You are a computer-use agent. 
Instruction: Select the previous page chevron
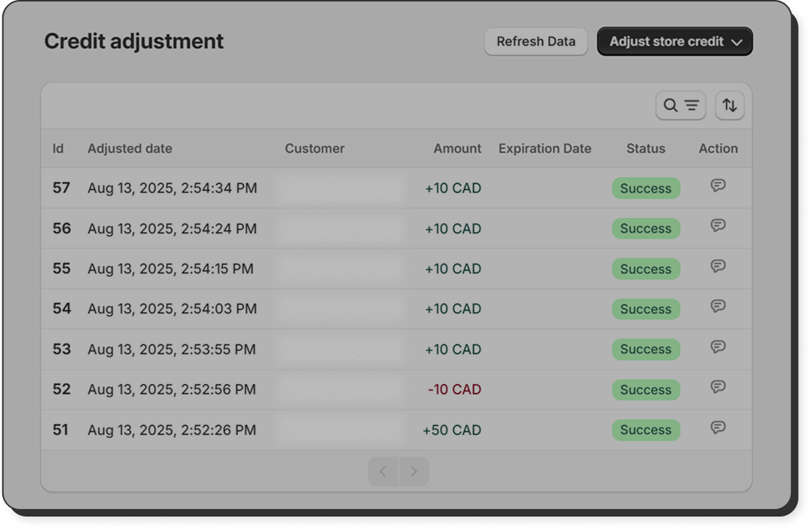[382, 471]
